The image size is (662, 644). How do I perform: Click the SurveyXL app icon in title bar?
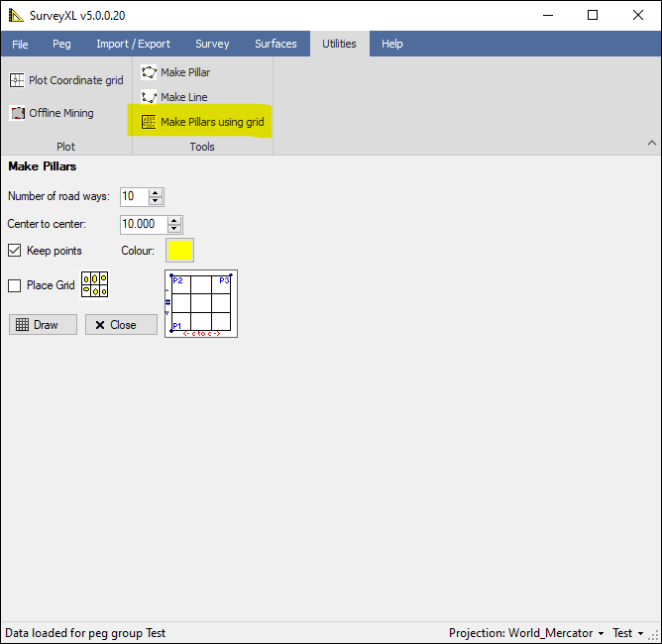(x=16, y=15)
